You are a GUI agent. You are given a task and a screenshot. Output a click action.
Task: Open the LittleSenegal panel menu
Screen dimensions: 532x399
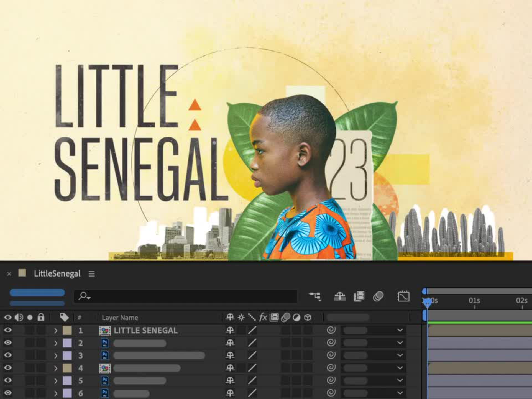click(91, 274)
